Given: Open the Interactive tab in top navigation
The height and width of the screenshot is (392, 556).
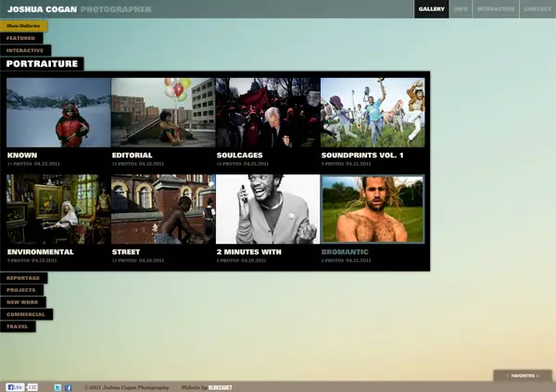Looking at the screenshot, I should (496, 9).
